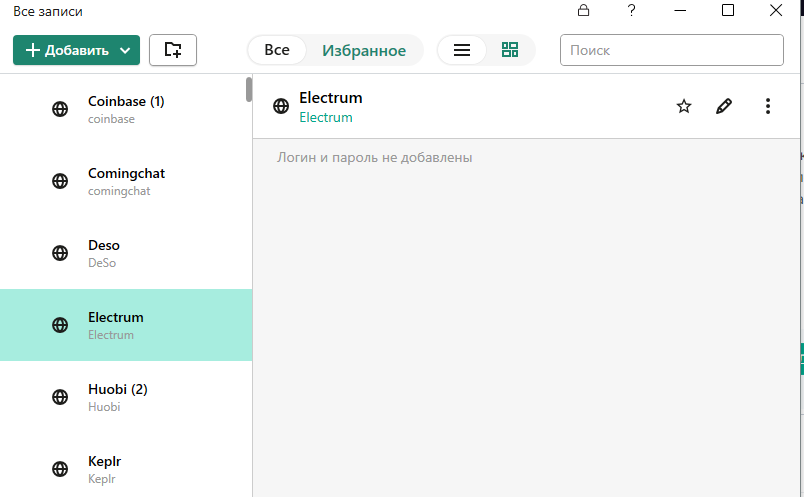
Task: Mark Electrum as favorite with star icon
Action: 684,106
